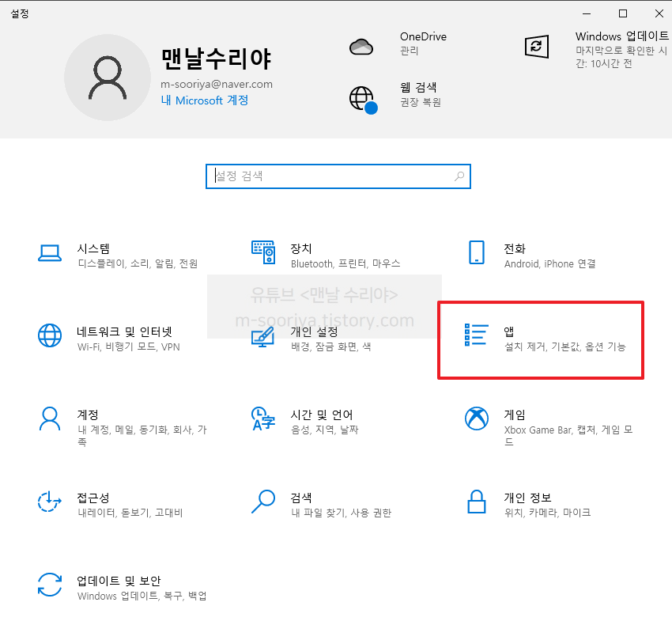Open 내 Microsoft 계정 link

coord(205,100)
